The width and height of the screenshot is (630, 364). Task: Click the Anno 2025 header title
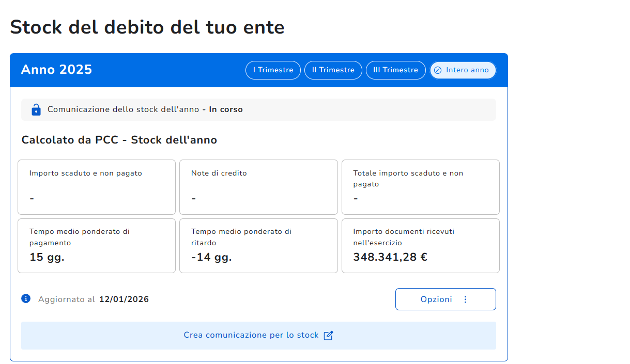pyautogui.click(x=56, y=70)
